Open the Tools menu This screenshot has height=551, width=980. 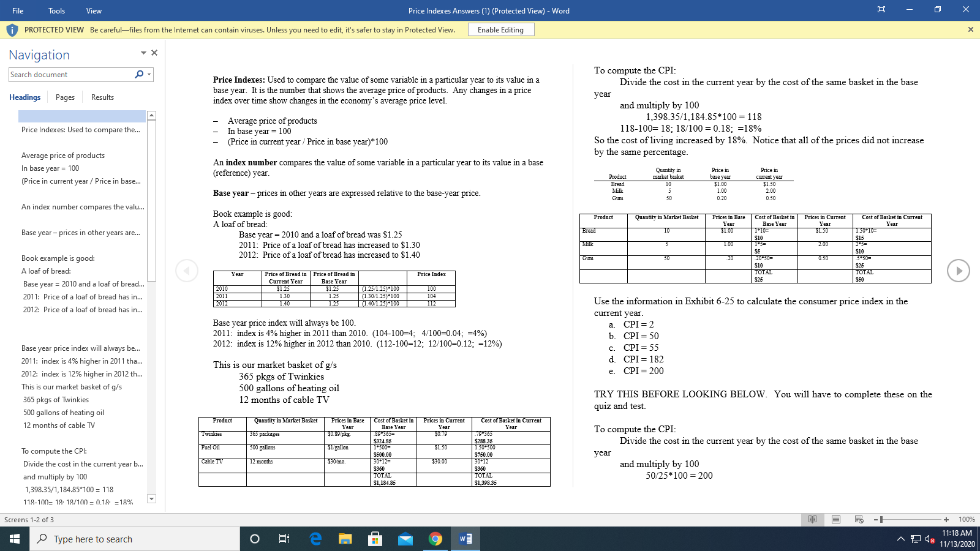click(x=56, y=10)
